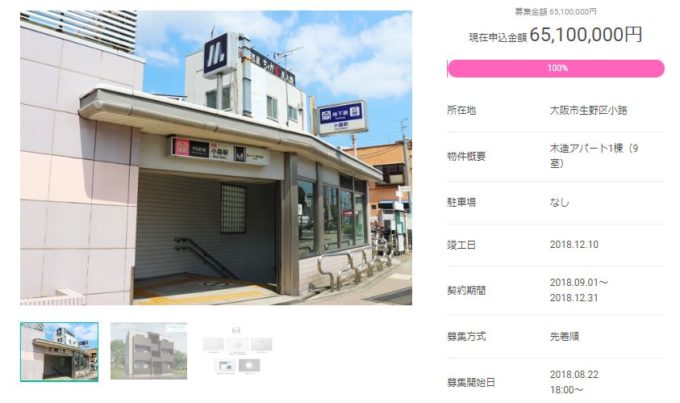680x403 pixels.
Task: Click the なし parking value
Action: coord(559,202)
